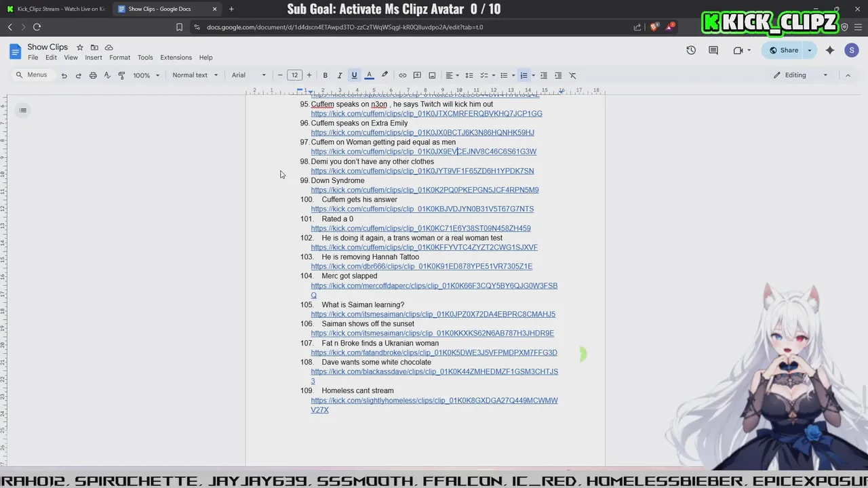This screenshot has height=488, width=868.
Task: Click the Add comment icon in toolbar
Action: 417,75
